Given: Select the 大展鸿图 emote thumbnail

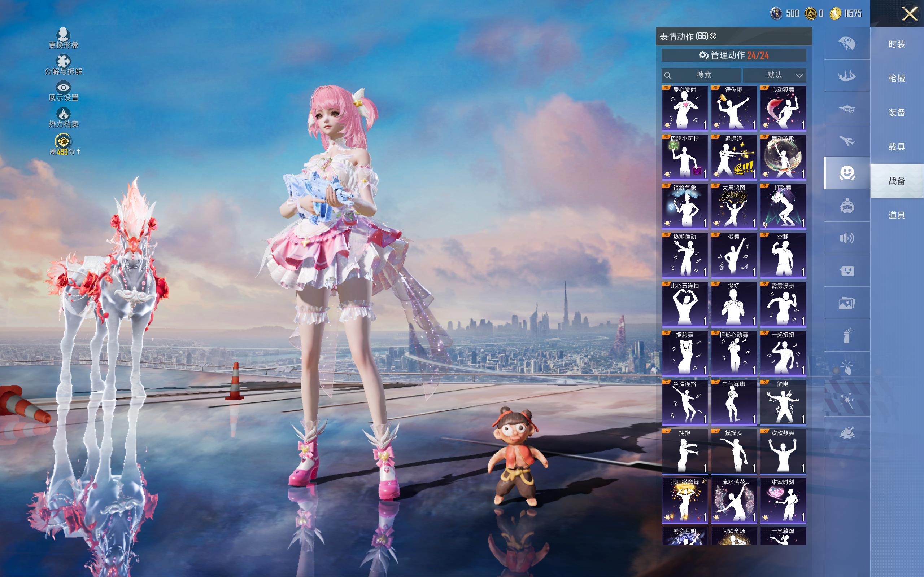Looking at the screenshot, I should pyautogui.click(x=733, y=206).
